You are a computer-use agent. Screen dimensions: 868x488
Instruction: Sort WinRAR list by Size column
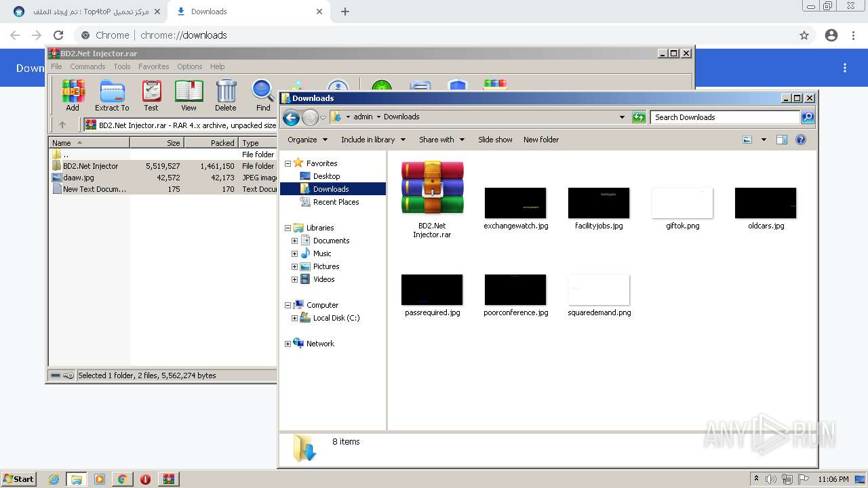point(157,143)
